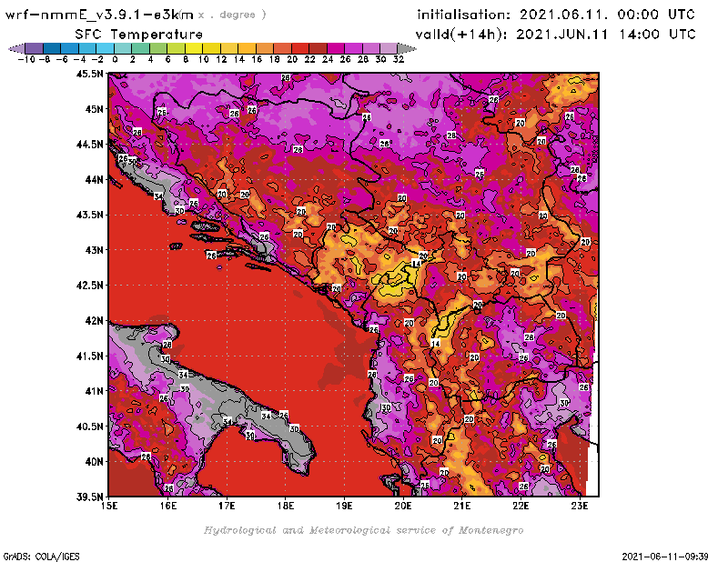Screen dimensions: 728x562
Task: Pick the pale purple below -10 arrow on the scale
Action: 16,48
